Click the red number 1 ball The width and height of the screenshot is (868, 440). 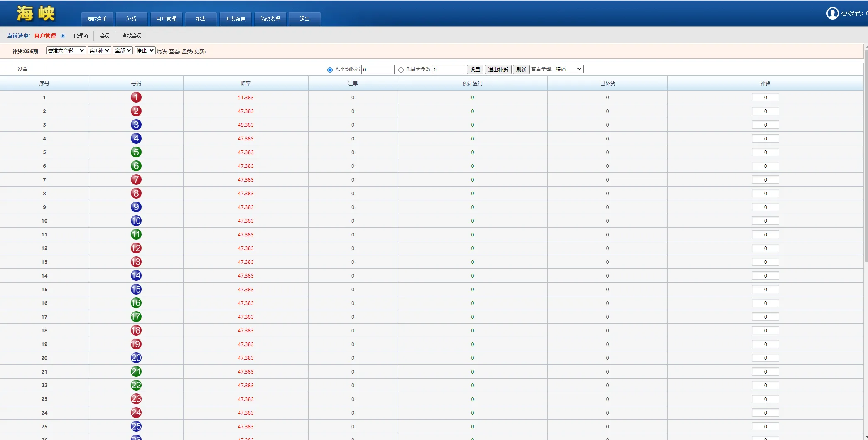point(136,97)
